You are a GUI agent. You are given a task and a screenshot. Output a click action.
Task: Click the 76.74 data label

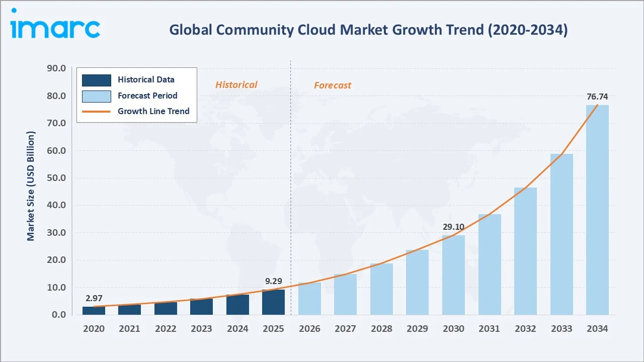[597, 97]
